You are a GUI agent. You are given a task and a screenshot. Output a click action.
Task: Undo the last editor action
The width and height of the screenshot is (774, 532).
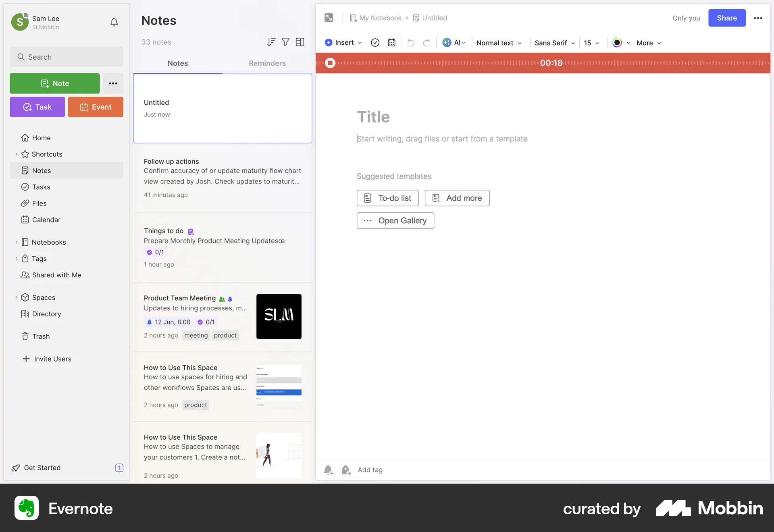(410, 43)
